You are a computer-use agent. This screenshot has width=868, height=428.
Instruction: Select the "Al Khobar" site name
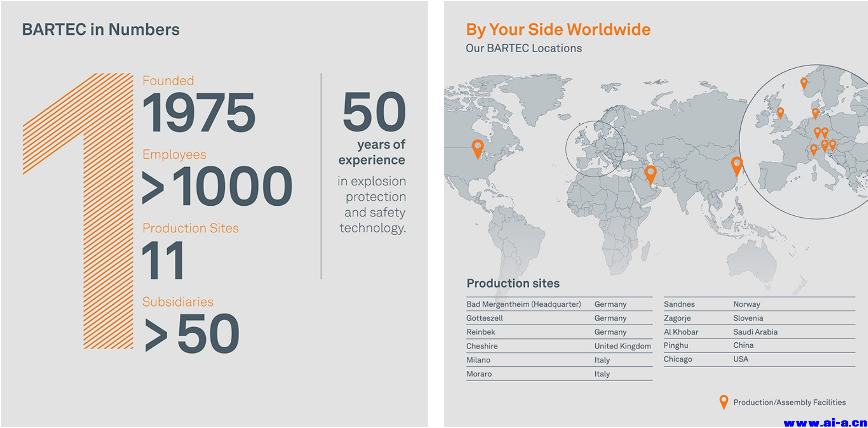[681, 332]
